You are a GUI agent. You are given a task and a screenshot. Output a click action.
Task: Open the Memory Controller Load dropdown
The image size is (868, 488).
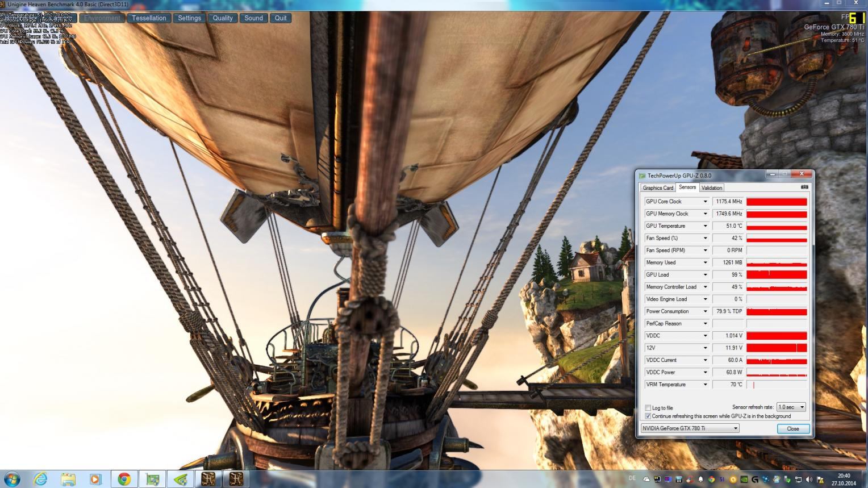point(705,287)
